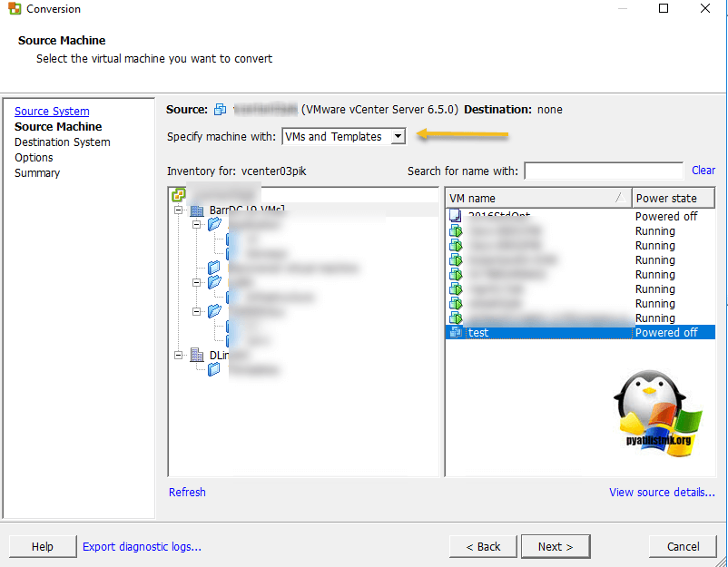
Task: Collapse the BarrDC datacenter tree node
Action: 179,210
